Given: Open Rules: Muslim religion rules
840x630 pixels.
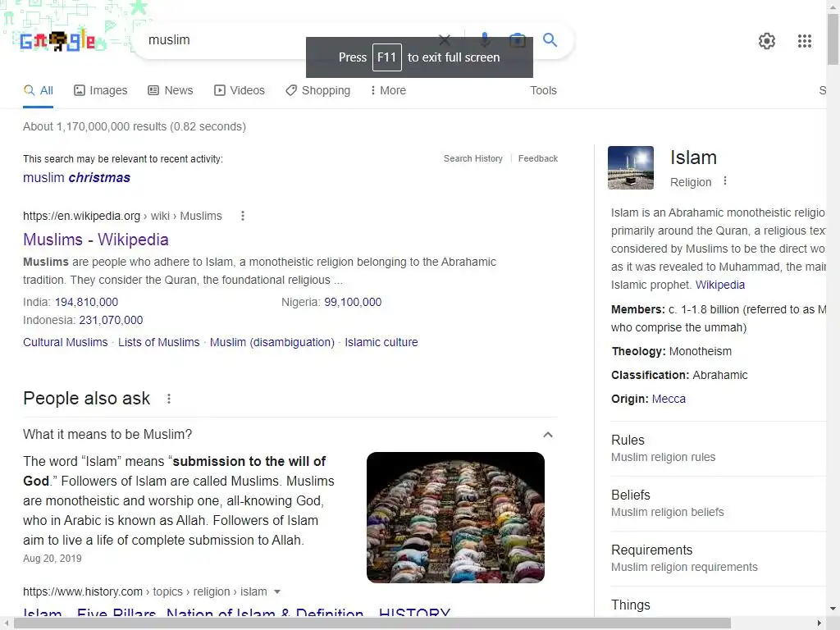Looking at the screenshot, I should tap(718, 449).
